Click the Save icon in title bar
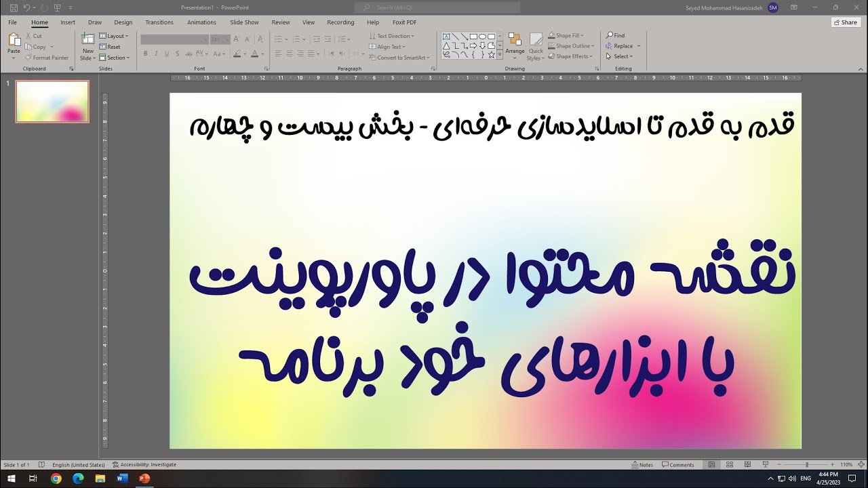Image resolution: width=868 pixels, height=488 pixels. pyautogui.click(x=14, y=7)
